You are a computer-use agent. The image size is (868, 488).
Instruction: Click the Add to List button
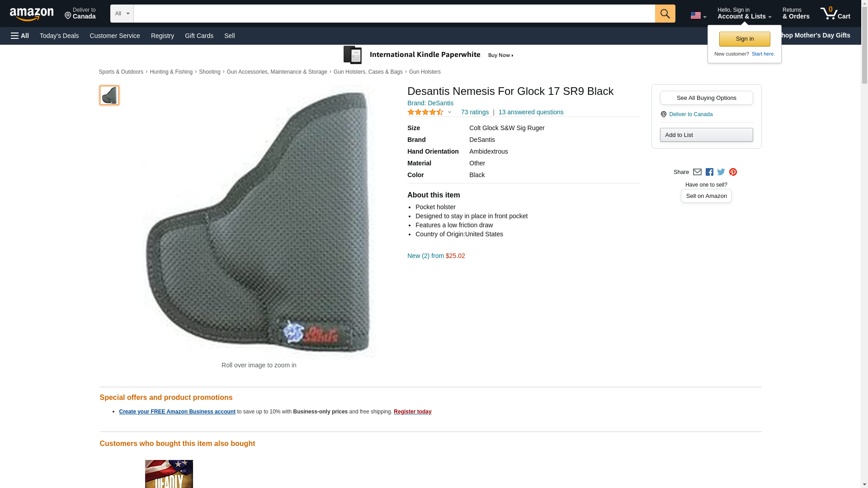pos(706,135)
